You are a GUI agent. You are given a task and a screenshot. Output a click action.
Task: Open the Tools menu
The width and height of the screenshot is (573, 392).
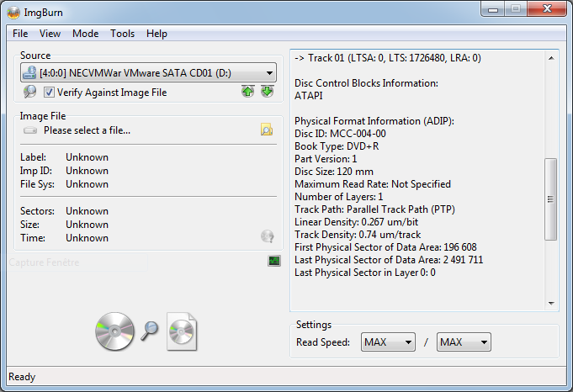coord(122,34)
